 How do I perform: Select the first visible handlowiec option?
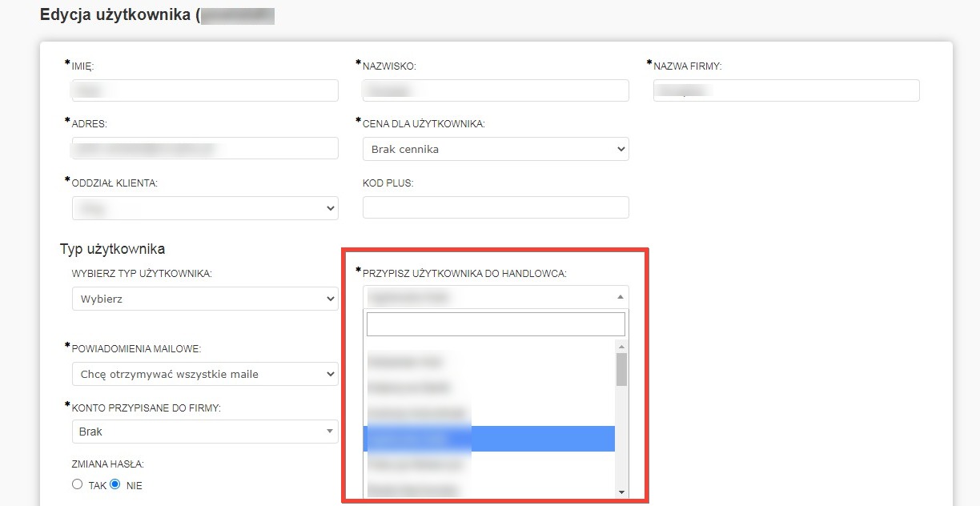[488, 362]
